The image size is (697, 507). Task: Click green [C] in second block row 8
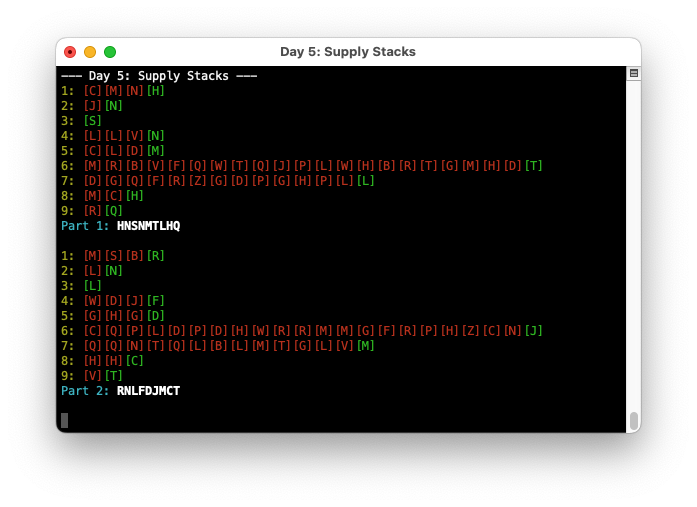[x=134, y=360]
